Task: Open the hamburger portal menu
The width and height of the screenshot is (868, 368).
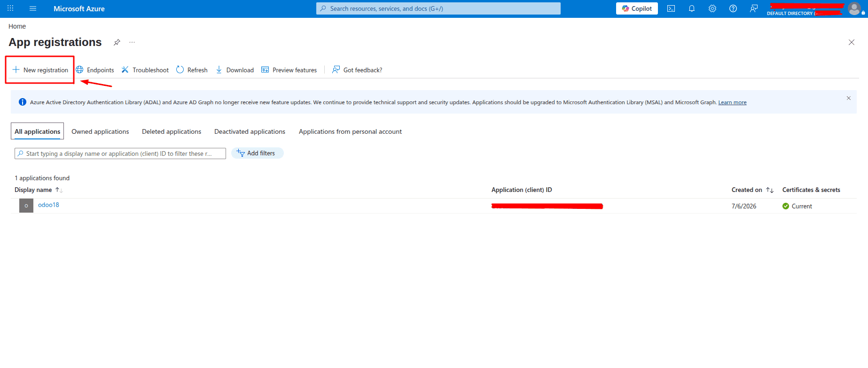Action: pyautogui.click(x=33, y=8)
